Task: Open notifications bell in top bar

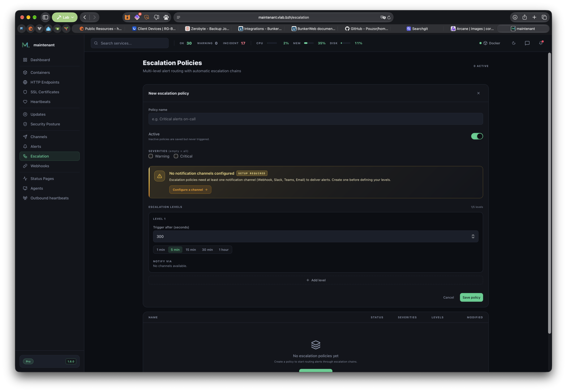Action: (541, 43)
